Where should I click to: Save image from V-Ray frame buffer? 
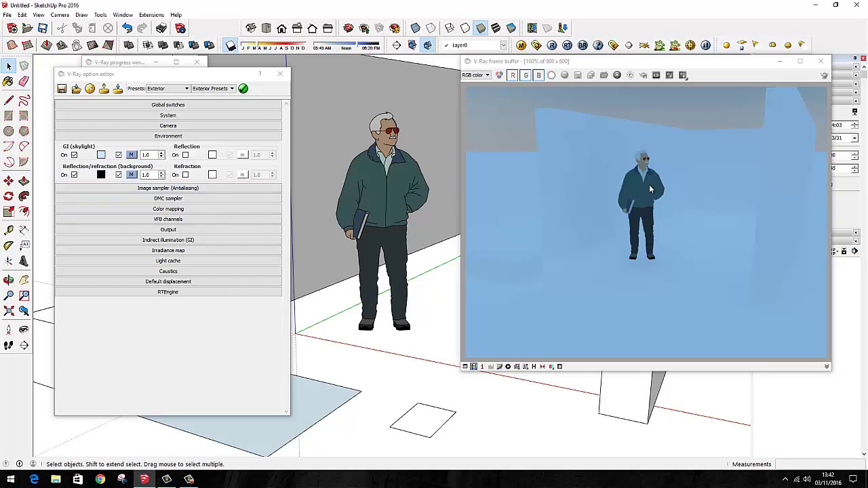click(x=578, y=75)
